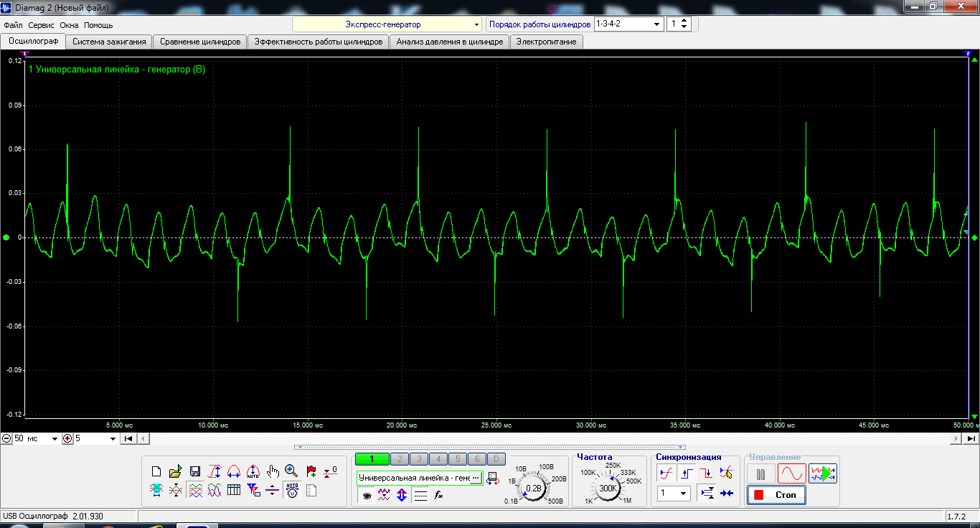980x528 pixels.
Task: Open cylinder firing order dropdown 1-3-4-2
Action: [628, 24]
